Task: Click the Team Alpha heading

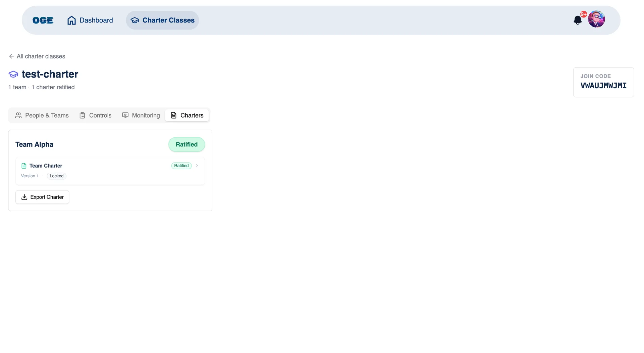Action: (x=34, y=144)
